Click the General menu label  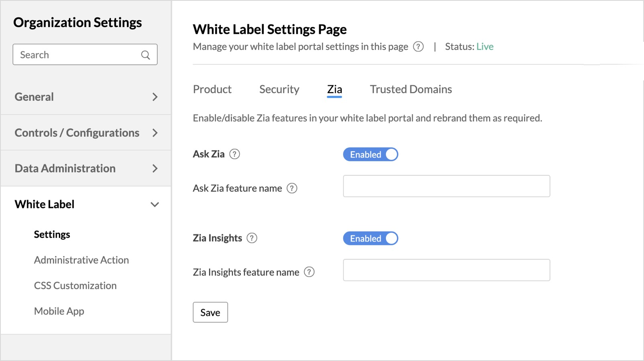34,97
